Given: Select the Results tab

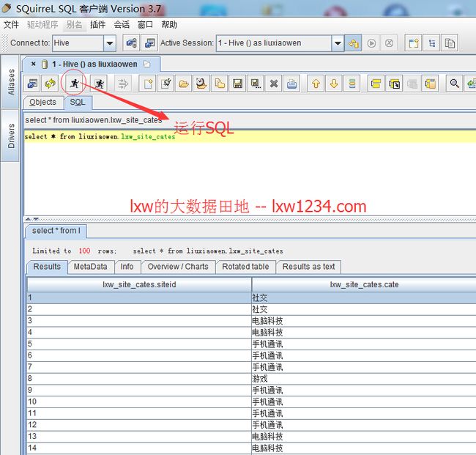Looking at the screenshot, I should pyautogui.click(x=47, y=267).
